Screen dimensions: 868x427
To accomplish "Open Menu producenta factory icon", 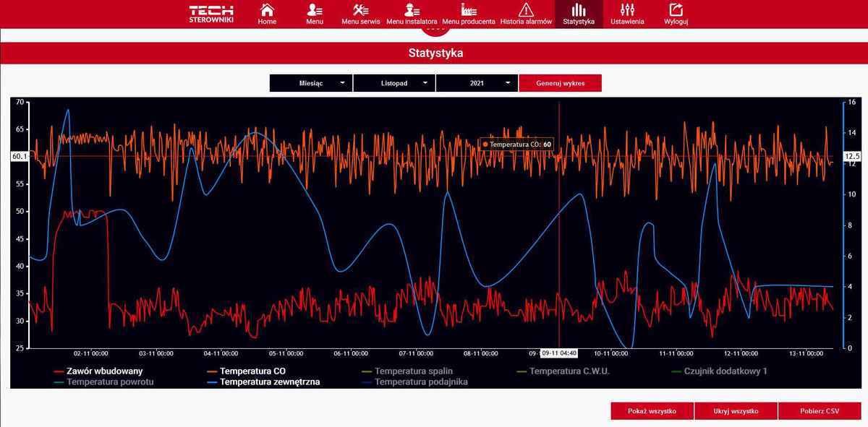I will pyautogui.click(x=469, y=10).
